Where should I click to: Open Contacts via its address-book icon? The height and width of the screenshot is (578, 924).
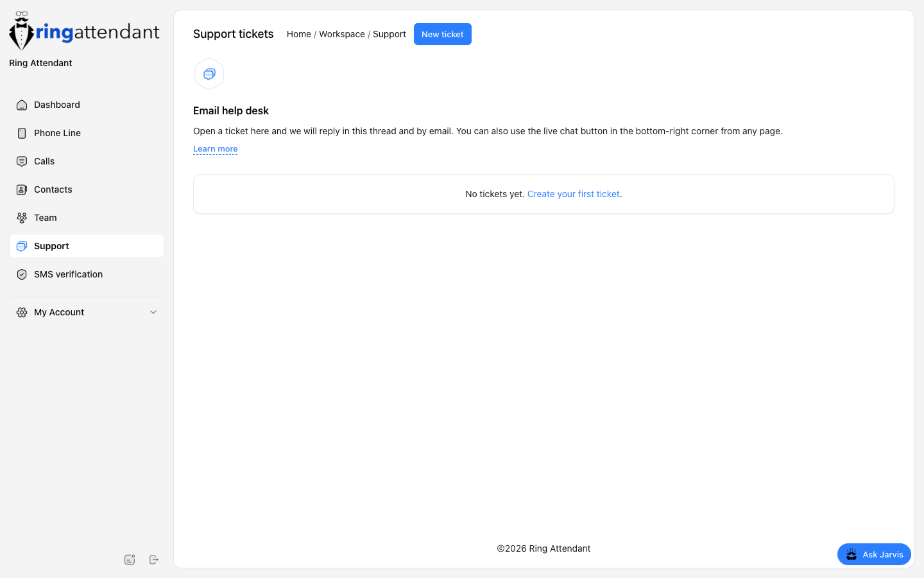click(22, 189)
